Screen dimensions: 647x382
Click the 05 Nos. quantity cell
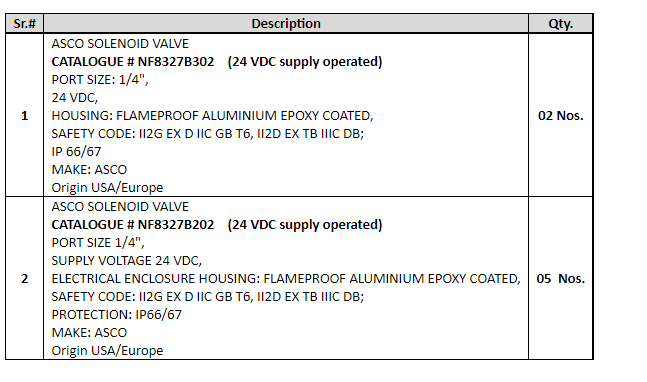click(x=561, y=278)
